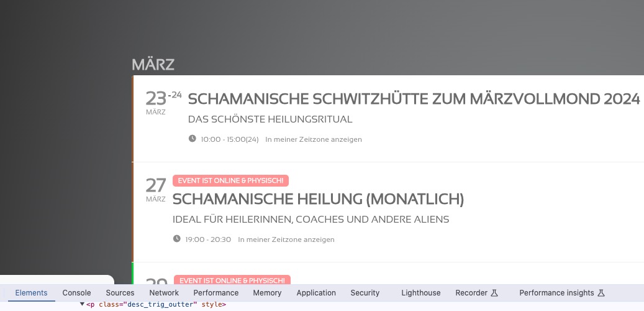Click the clock icon beside 19:00 - 20:30
Screen dimensions: 644x311
pos(176,239)
